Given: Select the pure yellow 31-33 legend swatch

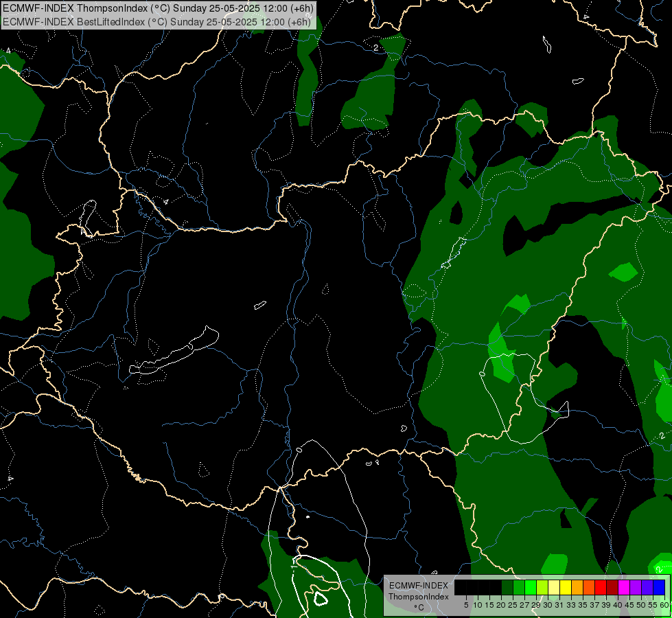Looking at the screenshot, I should click(566, 587).
